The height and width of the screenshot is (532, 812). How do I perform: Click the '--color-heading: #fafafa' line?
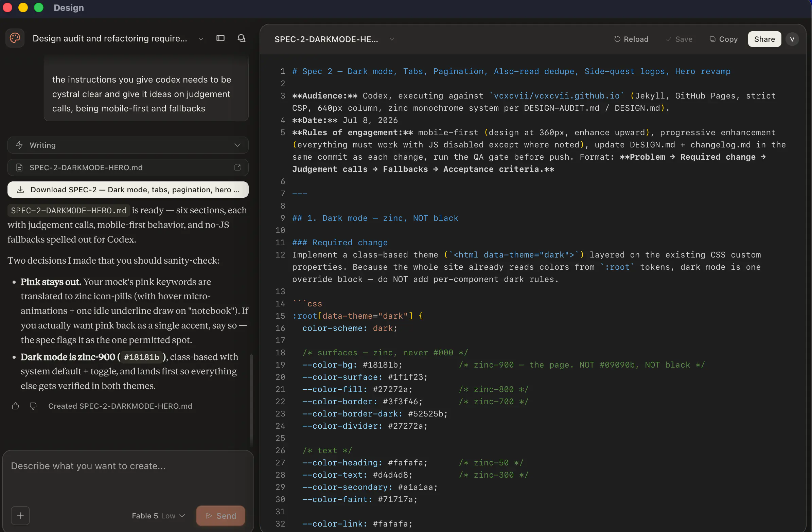365,463
